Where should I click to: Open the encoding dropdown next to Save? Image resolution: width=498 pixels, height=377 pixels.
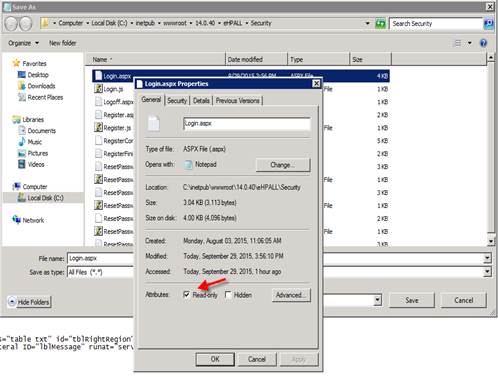click(x=377, y=300)
